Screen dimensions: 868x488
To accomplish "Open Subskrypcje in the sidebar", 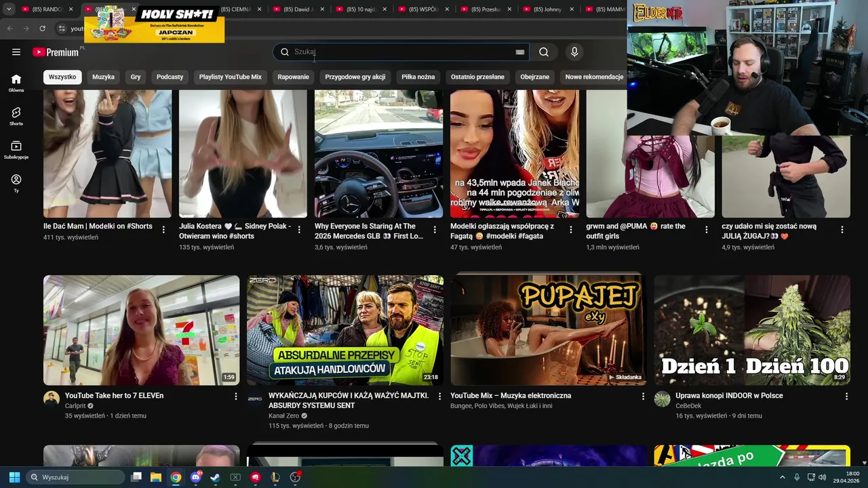I will (16, 150).
